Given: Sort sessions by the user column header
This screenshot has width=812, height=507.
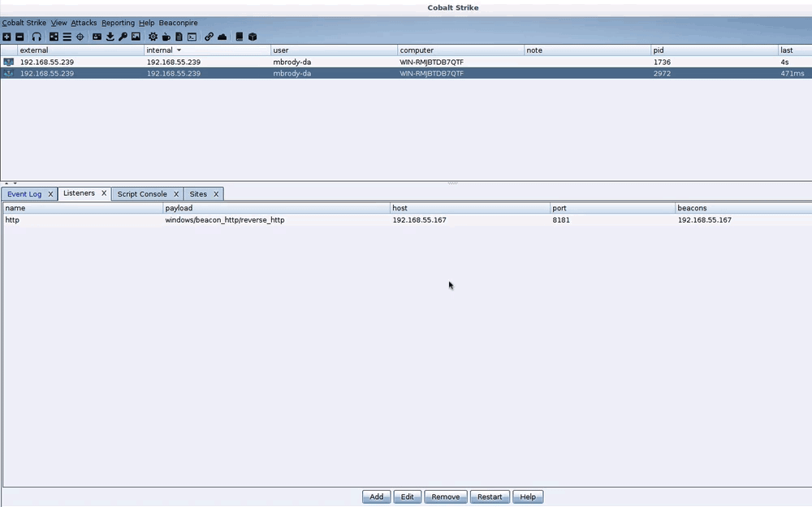Looking at the screenshot, I should point(334,50).
